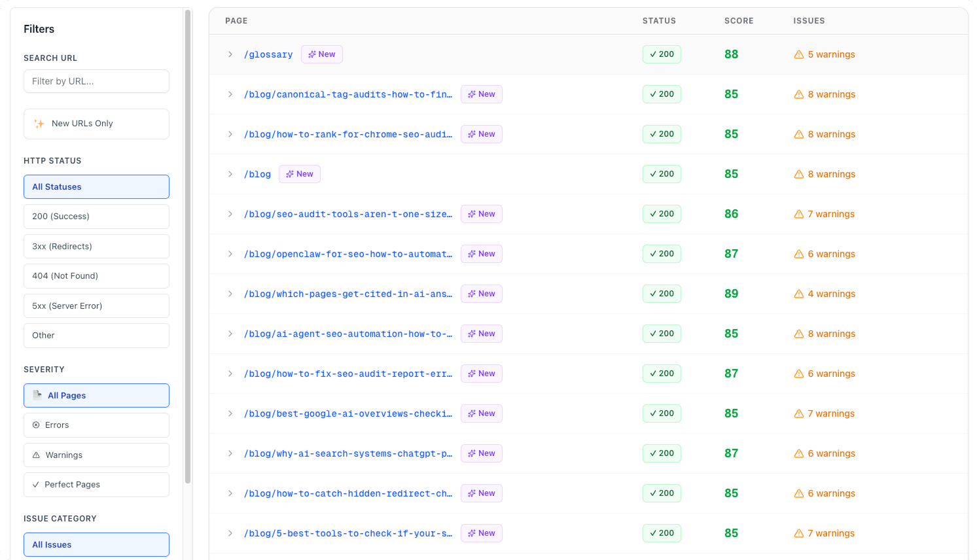Select All Statuses under HTTP Status

click(96, 186)
